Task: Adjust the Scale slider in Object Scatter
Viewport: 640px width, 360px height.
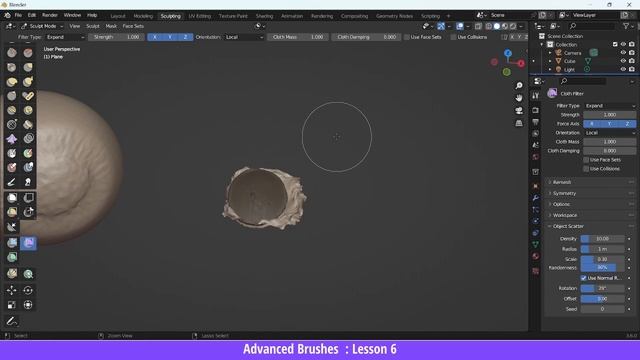Action: tap(602, 259)
